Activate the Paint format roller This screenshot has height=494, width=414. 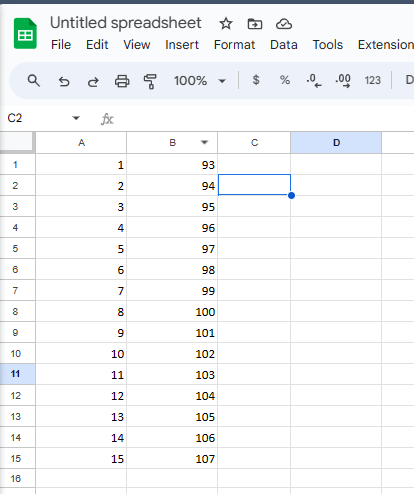click(150, 81)
